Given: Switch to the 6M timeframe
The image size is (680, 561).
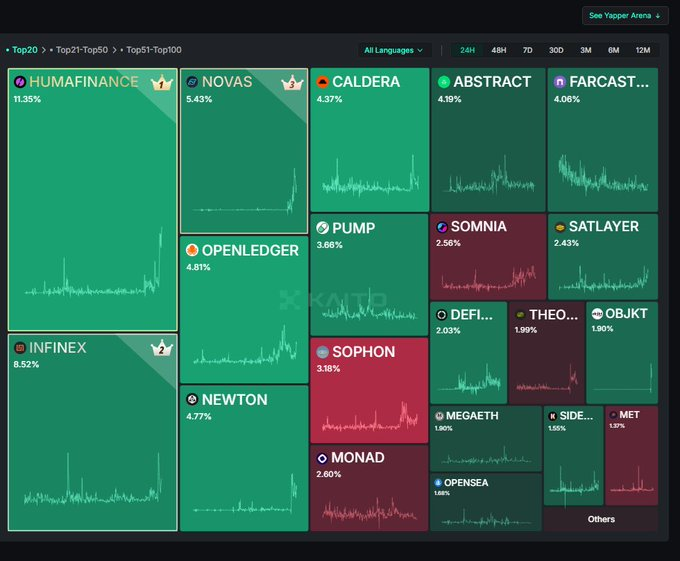Looking at the screenshot, I should click(614, 50).
